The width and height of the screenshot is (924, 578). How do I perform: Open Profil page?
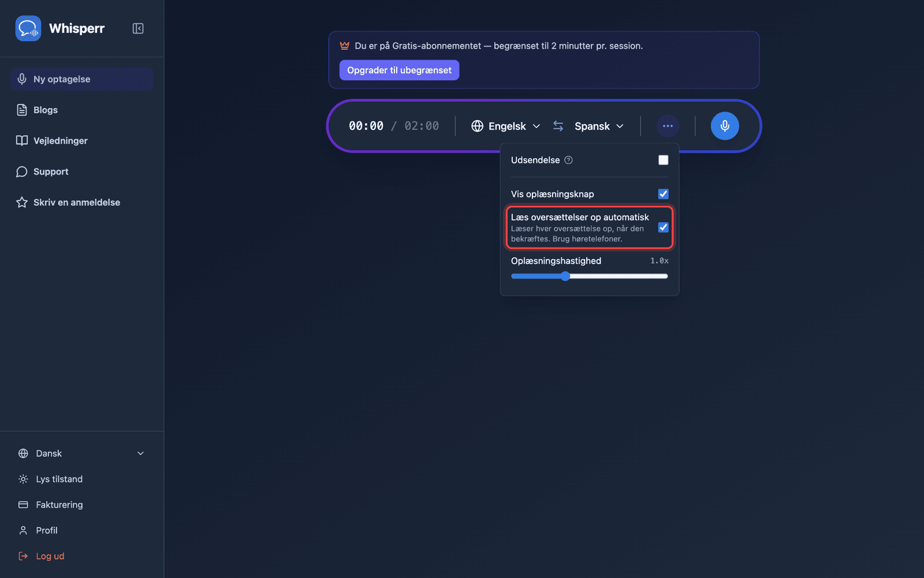point(81,531)
